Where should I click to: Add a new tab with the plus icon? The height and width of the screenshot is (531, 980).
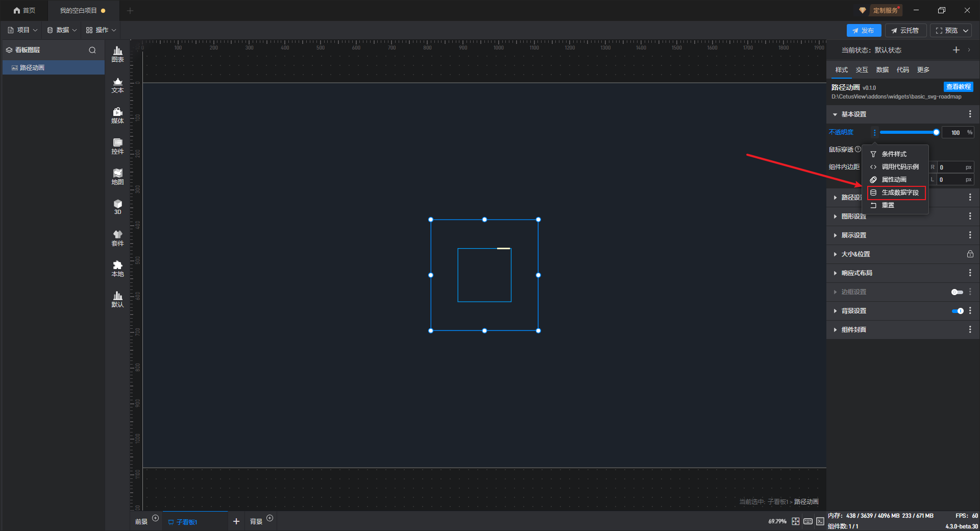pos(130,10)
